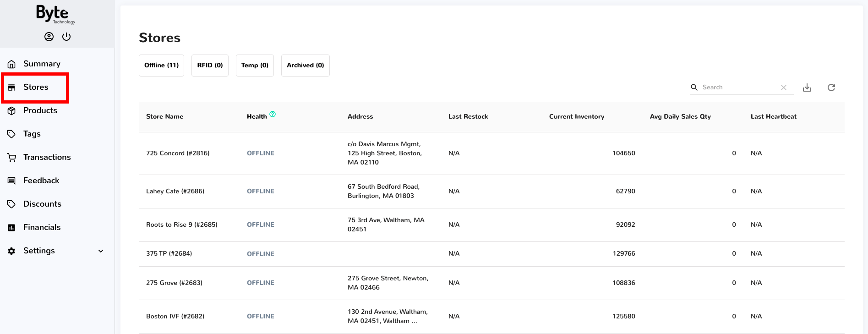Click the magnifier search icon
868x334 pixels.
(x=694, y=88)
